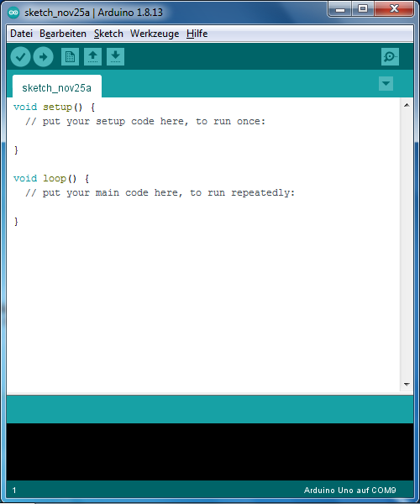420x504 pixels.
Task: Open the Werkzeuge menu
Action: point(155,34)
